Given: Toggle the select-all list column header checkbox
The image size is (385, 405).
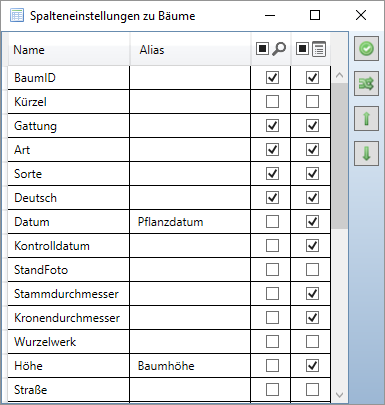Looking at the screenshot, I should click(302, 49).
